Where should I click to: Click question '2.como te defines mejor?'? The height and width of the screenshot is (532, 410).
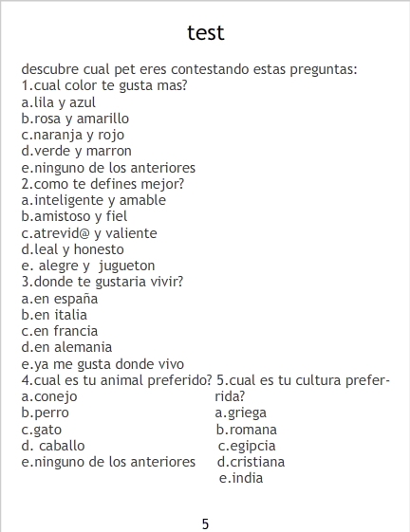(x=102, y=184)
